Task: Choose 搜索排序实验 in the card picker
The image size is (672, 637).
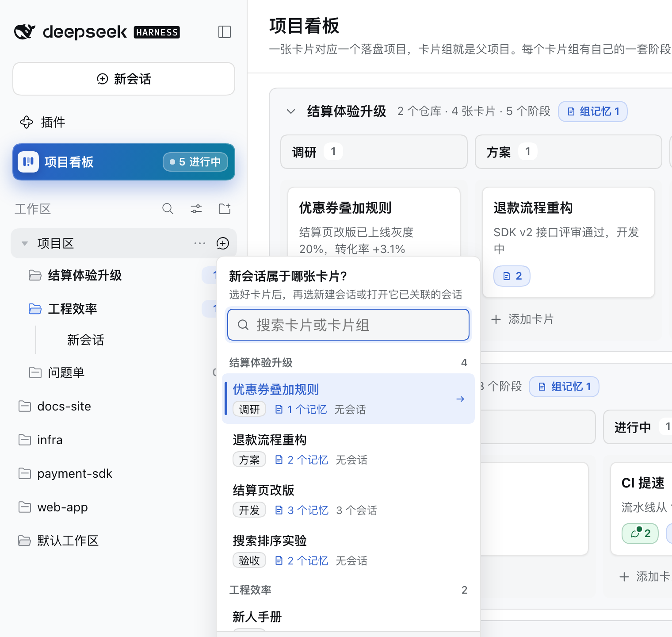Action: [x=348, y=550]
